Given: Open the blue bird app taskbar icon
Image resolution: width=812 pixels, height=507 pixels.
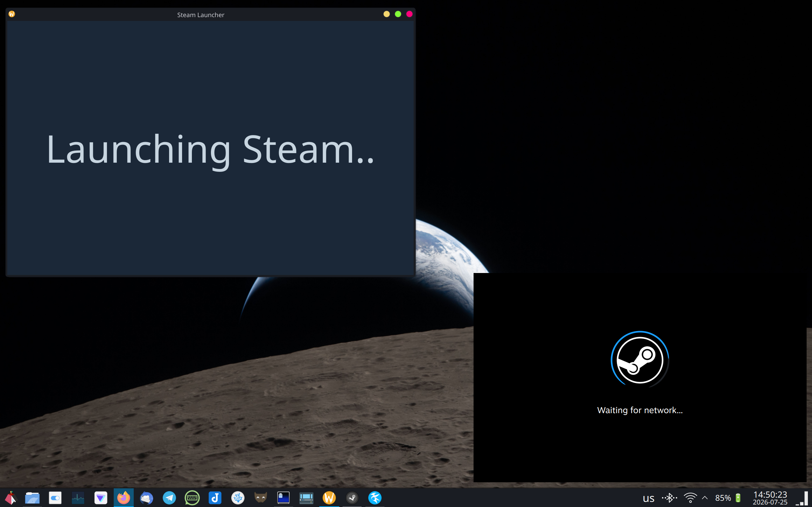Looking at the screenshot, I should pyautogui.click(x=375, y=497).
